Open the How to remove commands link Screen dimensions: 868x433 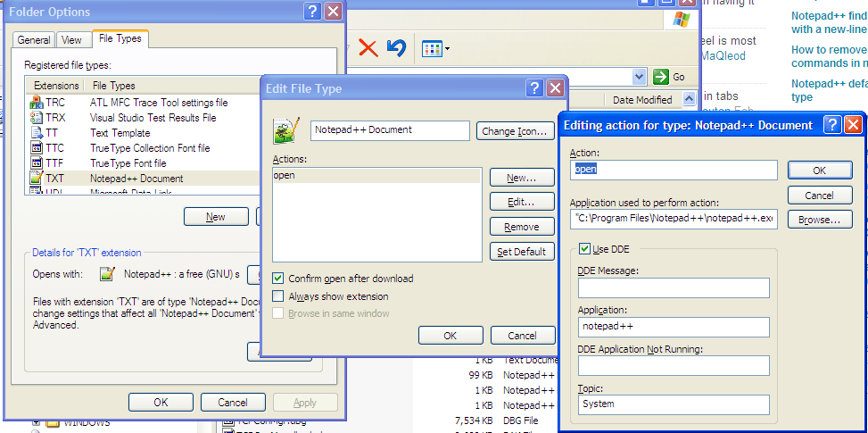pyautogui.click(x=830, y=56)
